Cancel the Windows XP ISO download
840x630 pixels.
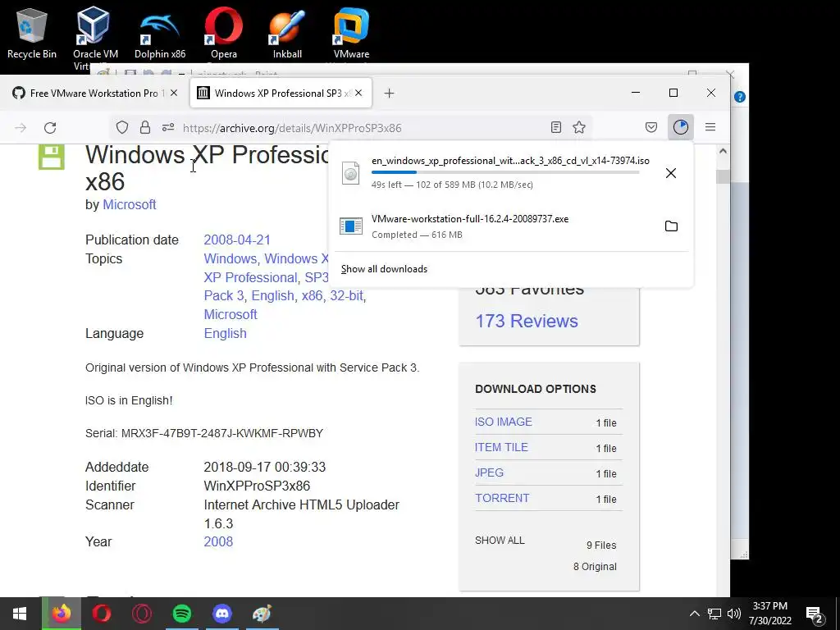tap(671, 173)
